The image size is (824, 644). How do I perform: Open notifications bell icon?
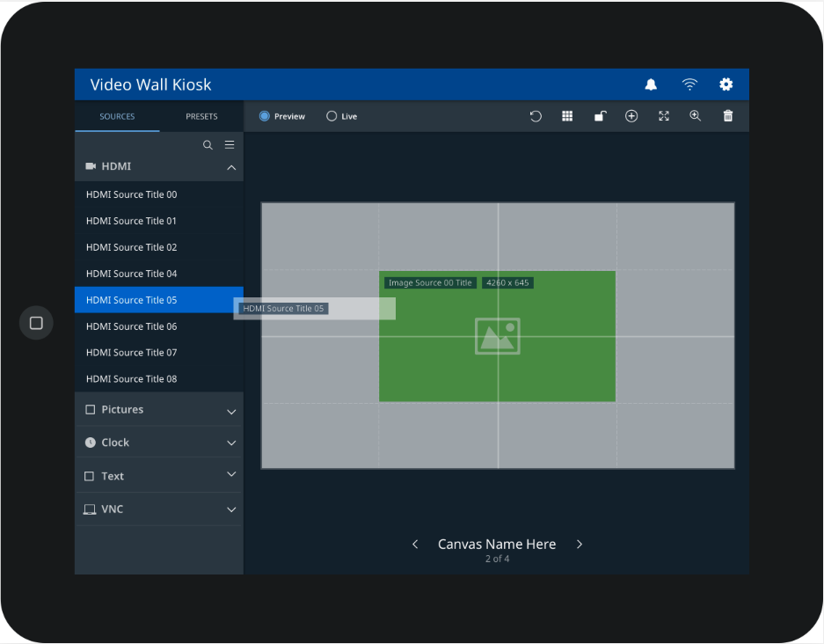point(651,84)
